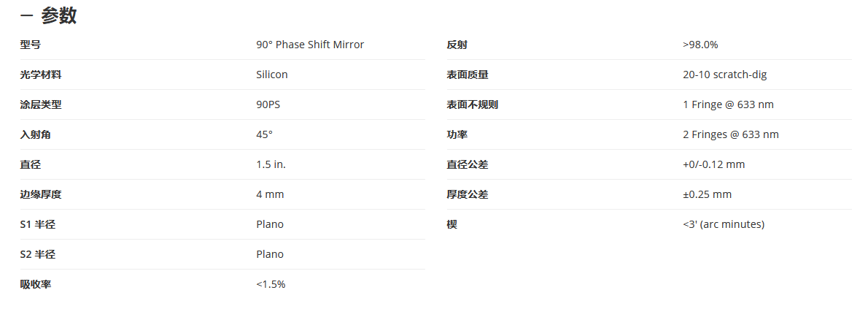868x328 pixels.
Task: Select the 90° Phase Shift Mirror value
Action: click(310, 45)
